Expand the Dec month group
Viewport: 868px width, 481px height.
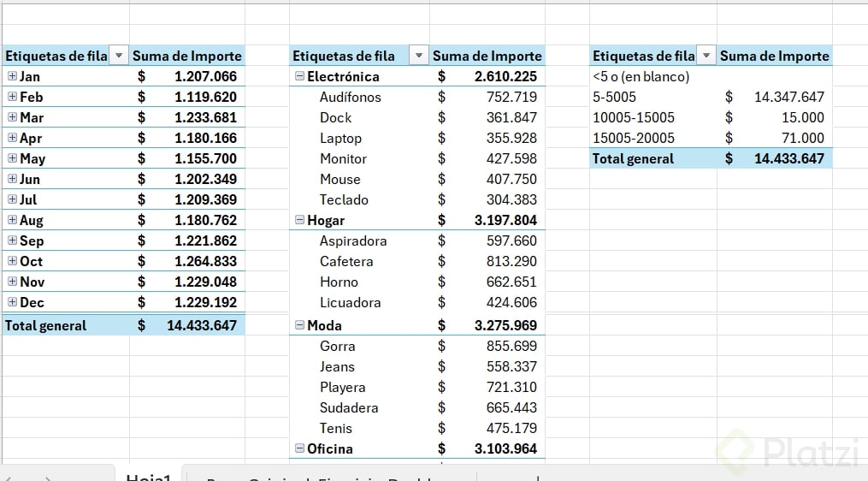12,301
